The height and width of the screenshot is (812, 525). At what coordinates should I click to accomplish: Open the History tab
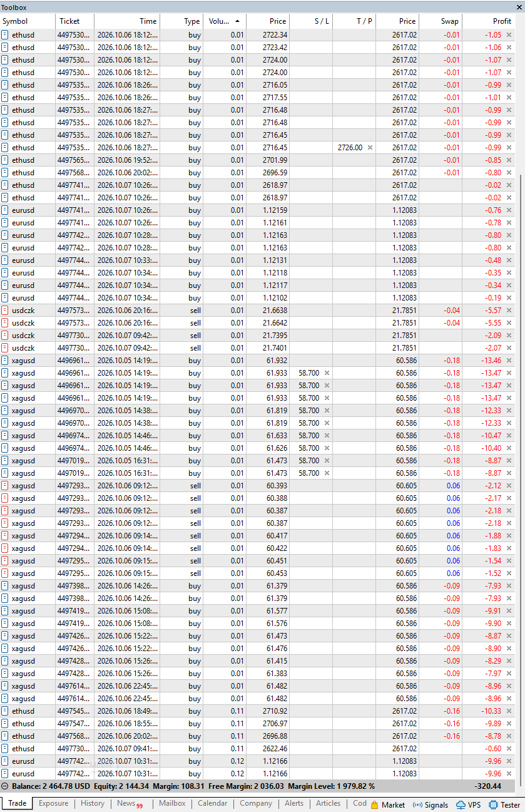93,804
